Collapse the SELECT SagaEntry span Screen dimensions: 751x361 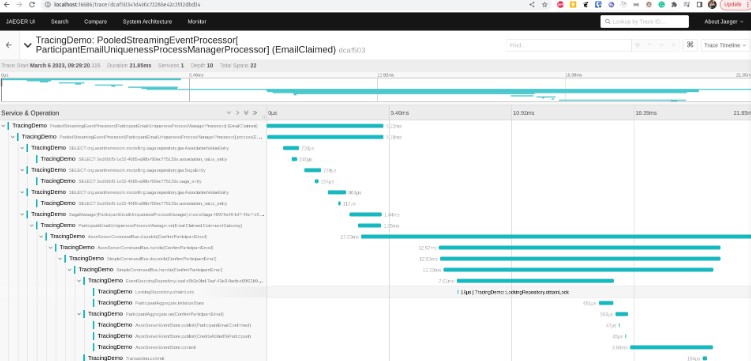(x=22, y=170)
